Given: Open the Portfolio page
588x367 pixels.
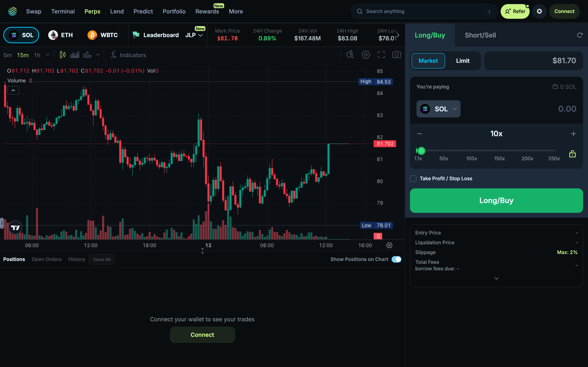Looking at the screenshot, I should [174, 11].
